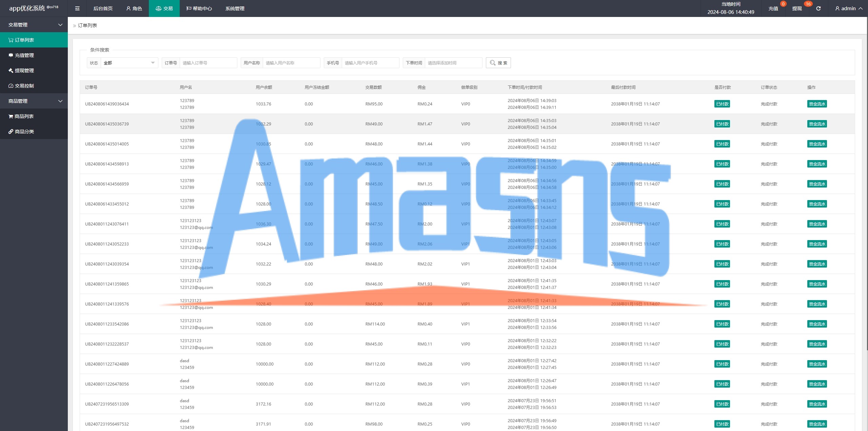Click amount RM114.00 cell

[375, 324]
